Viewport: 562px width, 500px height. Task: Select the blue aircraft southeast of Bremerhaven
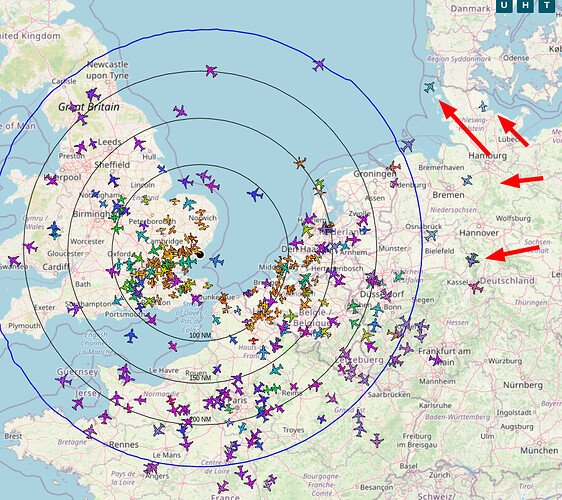coord(467,180)
